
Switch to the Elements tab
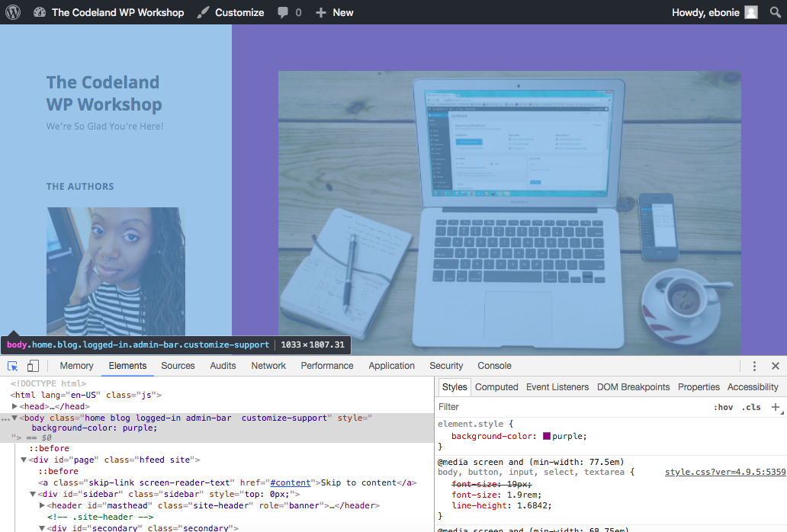(127, 366)
